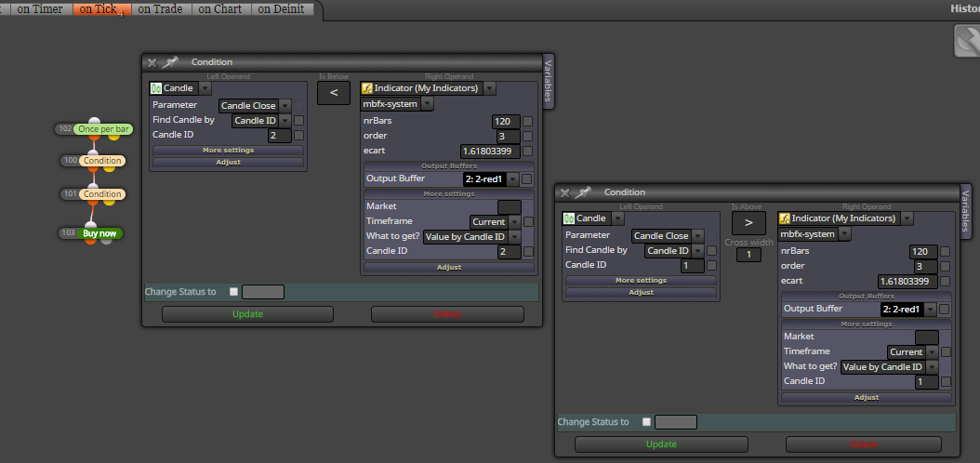Toggle the Output Buffer checkbox in the second Condition
This screenshot has width=980, height=463.
tap(944, 310)
